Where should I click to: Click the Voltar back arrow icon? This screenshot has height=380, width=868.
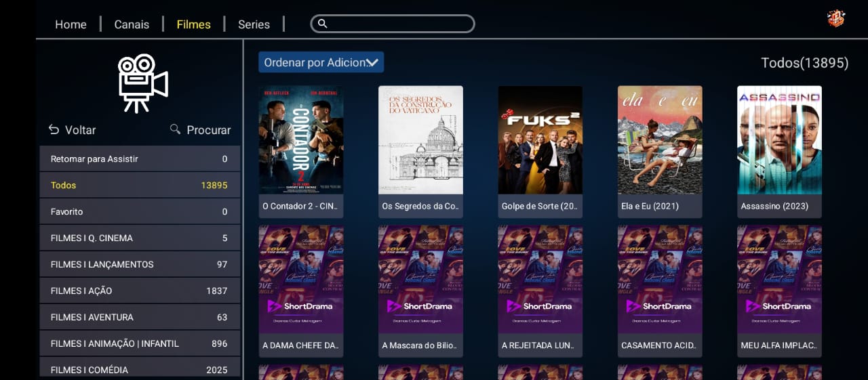coord(54,129)
